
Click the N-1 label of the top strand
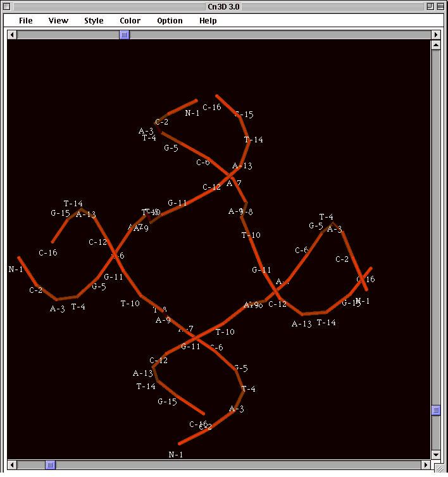coord(192,113)
